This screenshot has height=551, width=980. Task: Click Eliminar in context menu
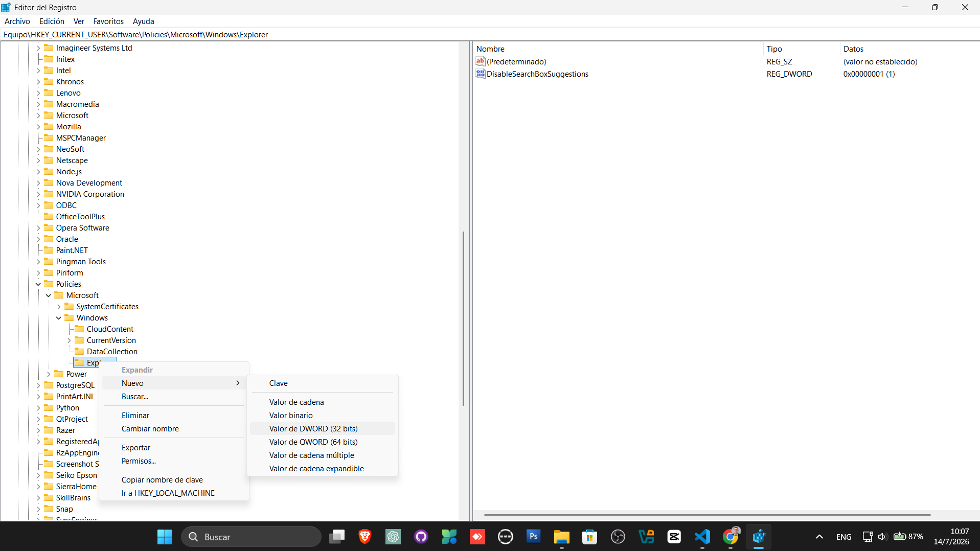click(174, 415)
